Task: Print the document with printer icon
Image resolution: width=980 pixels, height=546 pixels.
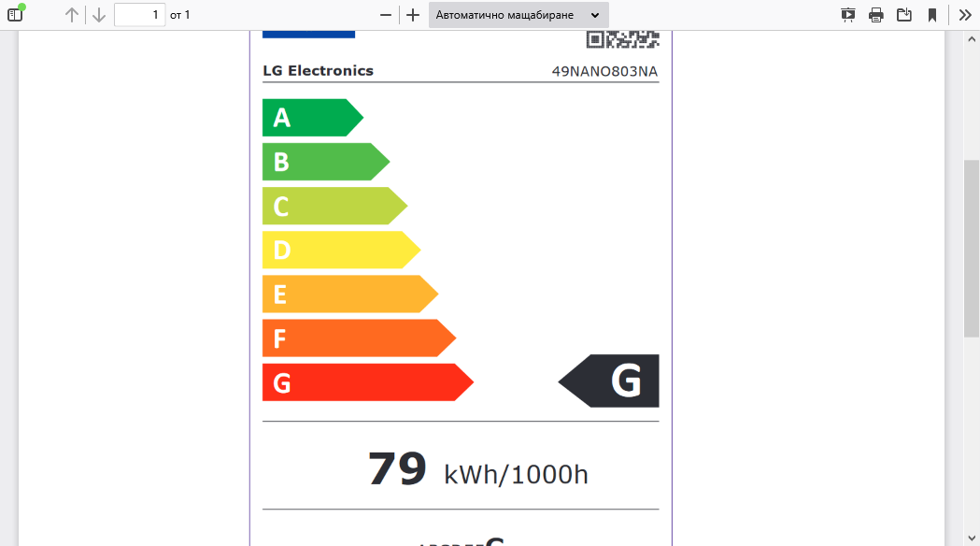Action: click(x=876, y=15)
